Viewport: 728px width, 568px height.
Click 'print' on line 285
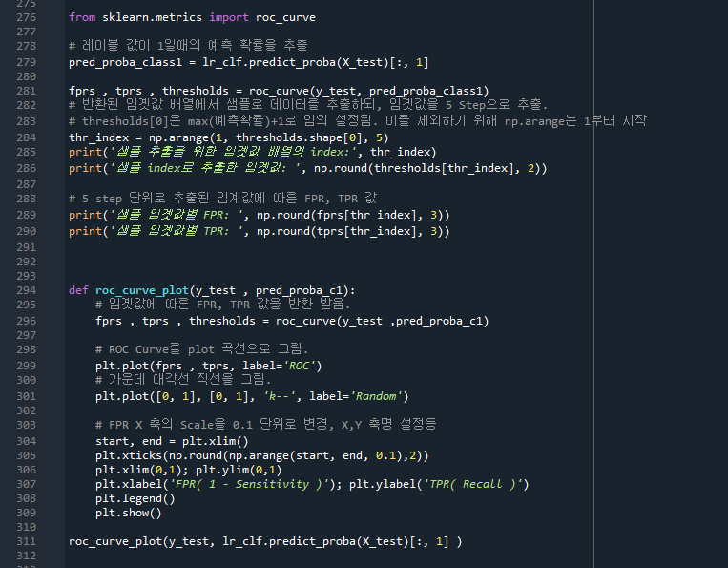pyautogui.click(x=86, y=153)
